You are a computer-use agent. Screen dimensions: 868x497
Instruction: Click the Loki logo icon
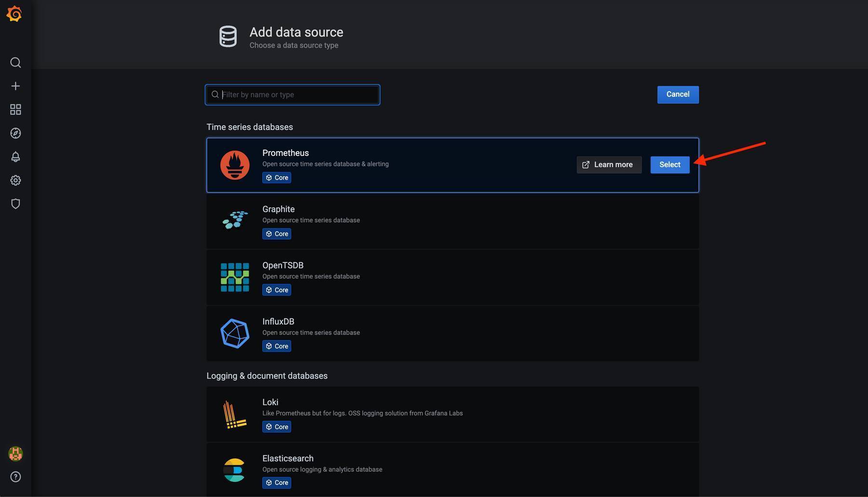(x=235, y=414)
